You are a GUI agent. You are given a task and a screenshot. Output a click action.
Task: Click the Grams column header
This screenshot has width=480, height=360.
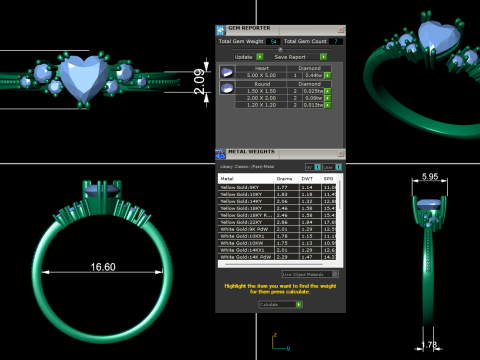[x=286, y=179]
